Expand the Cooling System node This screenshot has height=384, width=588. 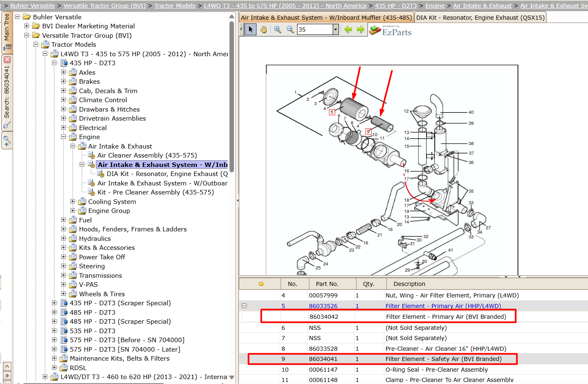click(73, 201)
